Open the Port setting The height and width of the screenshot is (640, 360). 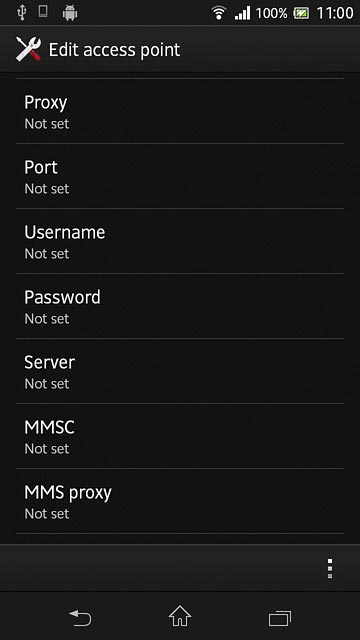pos(180,176)
